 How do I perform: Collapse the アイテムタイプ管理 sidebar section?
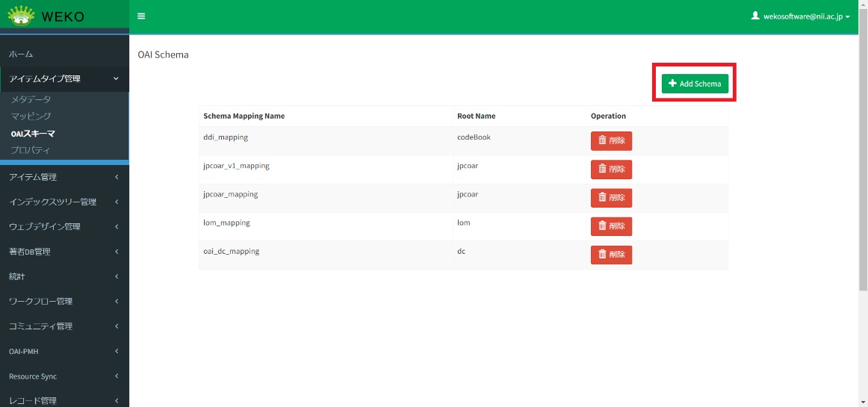(64, 78)
